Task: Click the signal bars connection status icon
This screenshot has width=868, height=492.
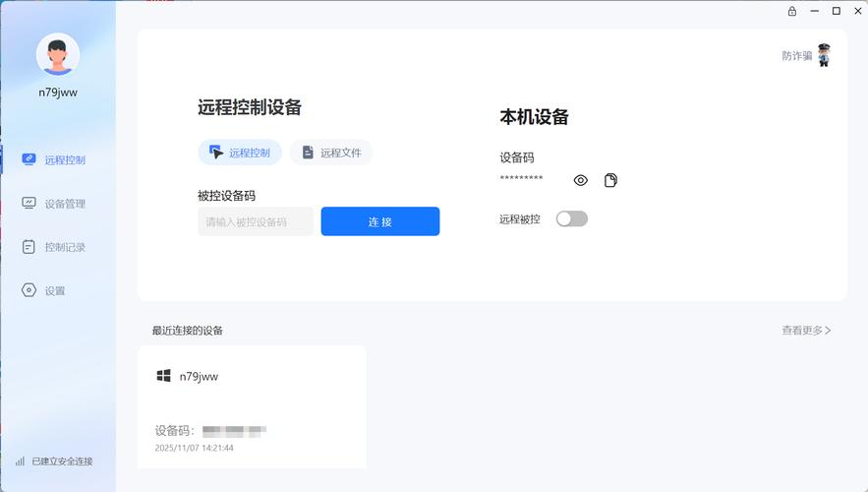Action: [20, 461]
